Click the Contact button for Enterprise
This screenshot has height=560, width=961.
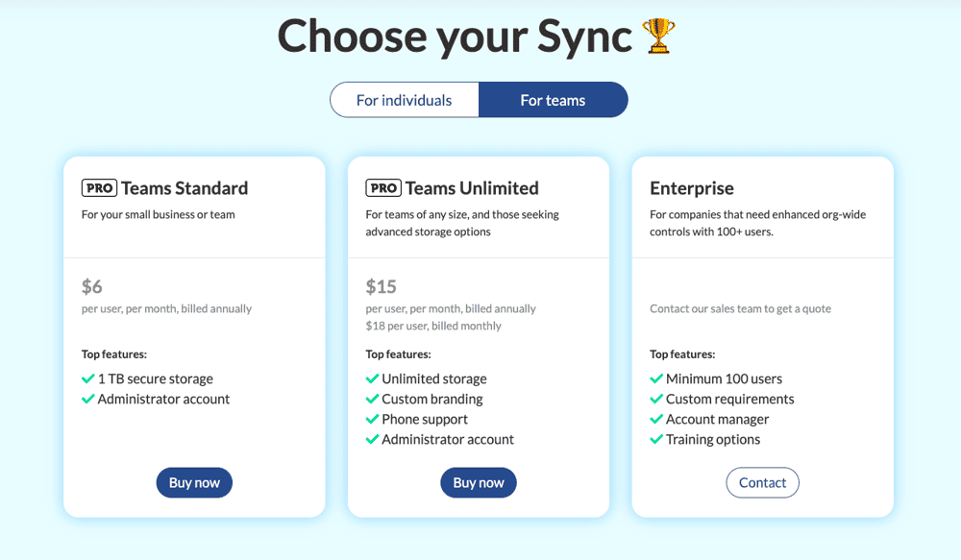click(762, 482)
